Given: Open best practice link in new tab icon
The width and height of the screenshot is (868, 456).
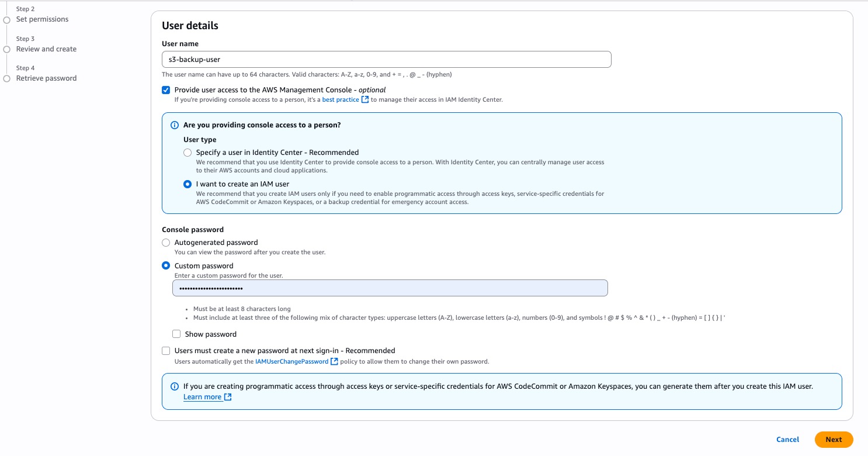Looking at the screenshot, I should [366, 99].
